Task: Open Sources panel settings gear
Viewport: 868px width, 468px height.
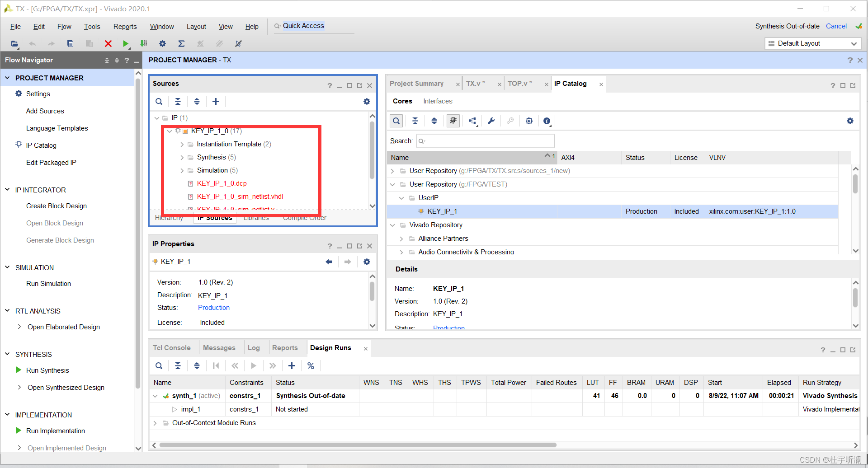Action: (x=367, y=102)
